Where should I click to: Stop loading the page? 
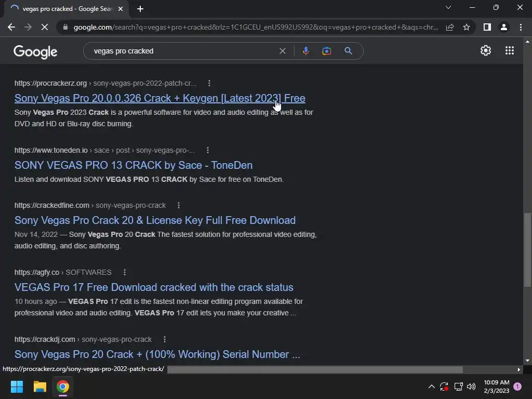coord(45,27)
